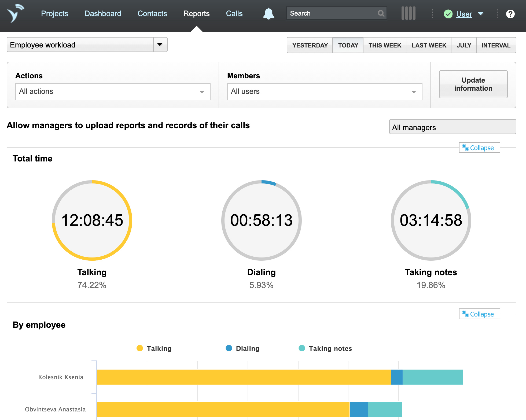The height and width of the screenshot is (420, 526).
Task: Collapse the Total time section
Action: [479, 148]
